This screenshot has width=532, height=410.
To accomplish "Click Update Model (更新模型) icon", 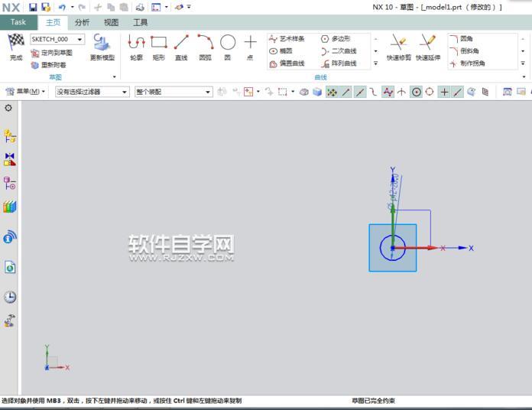I will tap(102, 47).
